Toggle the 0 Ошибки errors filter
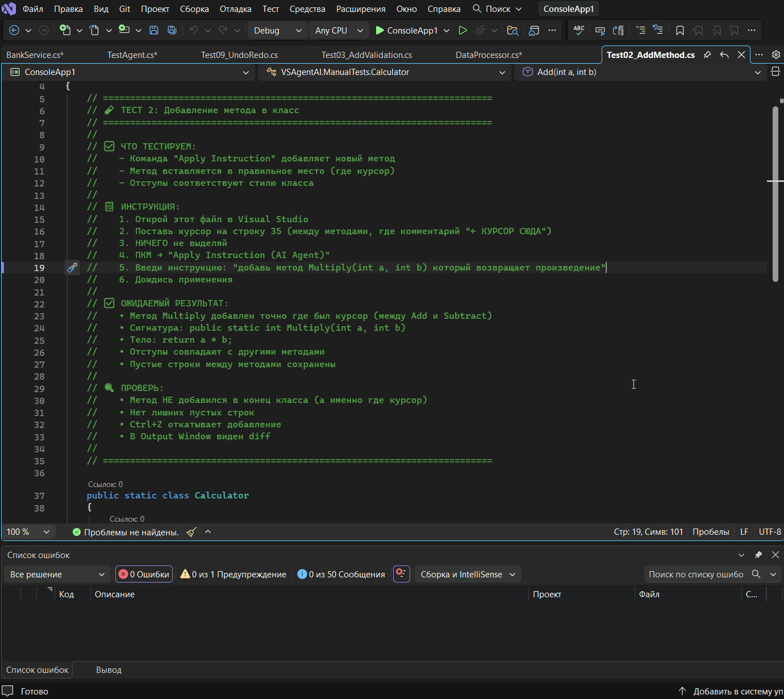The height and width of the screenshot is (699, 784). 144,575
